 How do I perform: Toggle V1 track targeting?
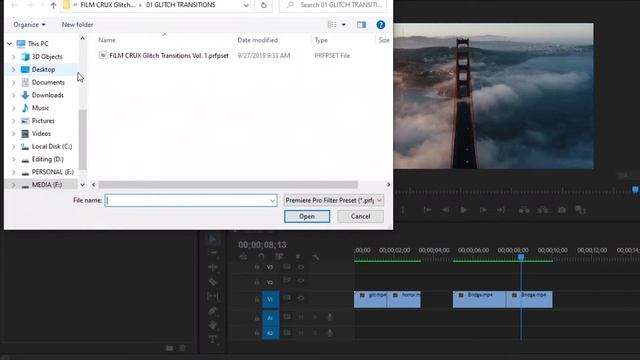pos(270,299)
